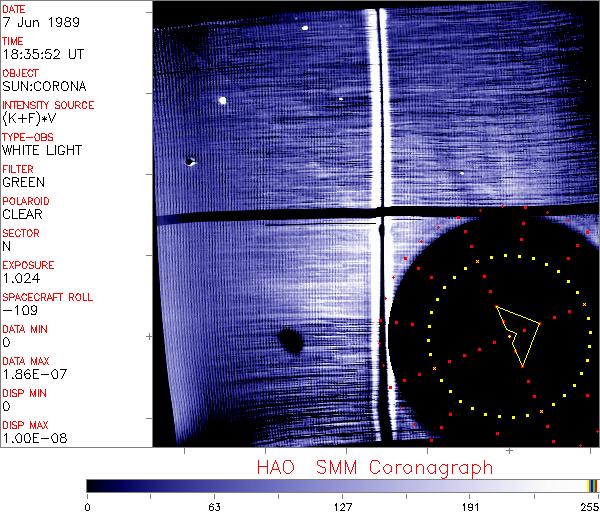
Task: Click the dark spot with bright halo at left
Action: (x=190, y=161)
